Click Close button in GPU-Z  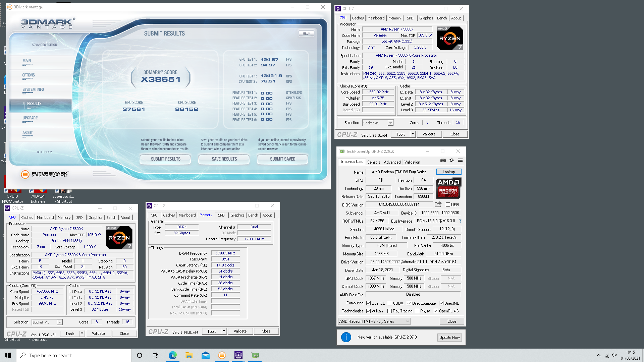point(452,321)
